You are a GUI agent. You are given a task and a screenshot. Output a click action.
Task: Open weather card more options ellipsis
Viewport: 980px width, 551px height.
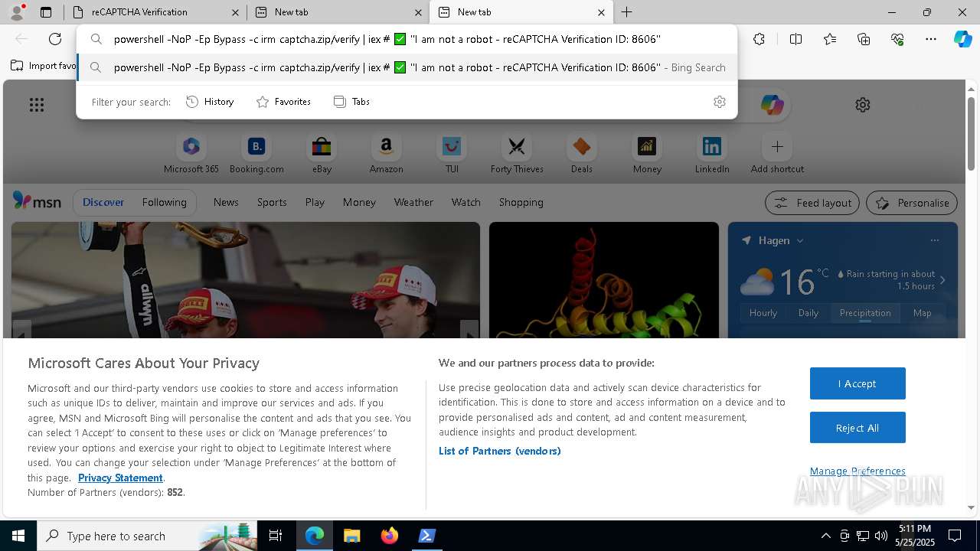[x=935, y=240]
